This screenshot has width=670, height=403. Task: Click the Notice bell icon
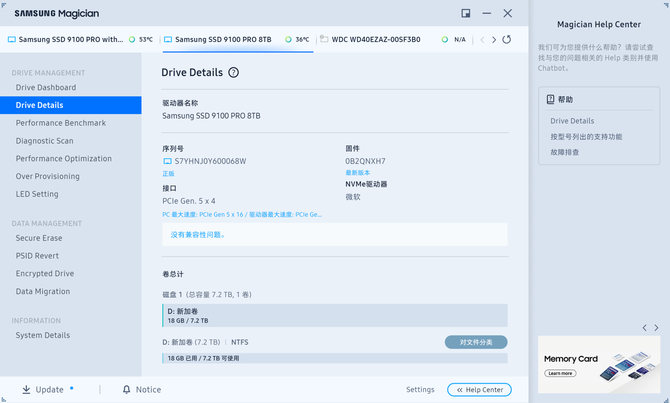tap(126, 389)
